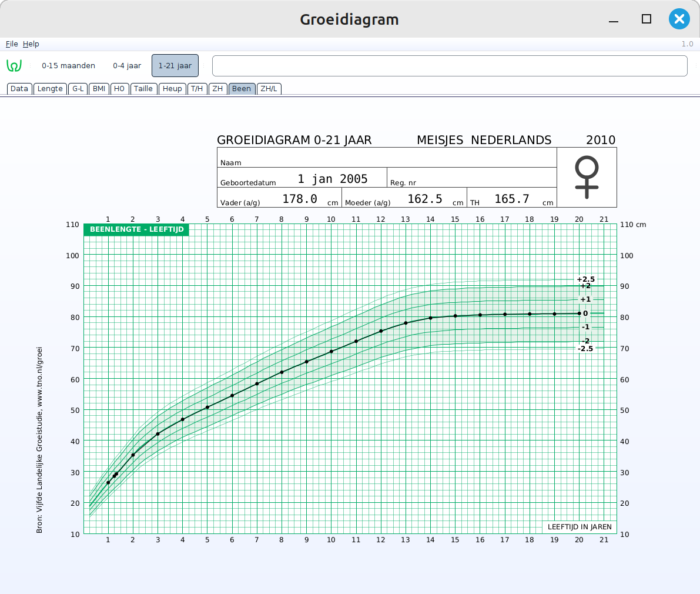Screen dimensions: 700x594
Task: Click the data point at age 14
Action: [x=431, y=318]
